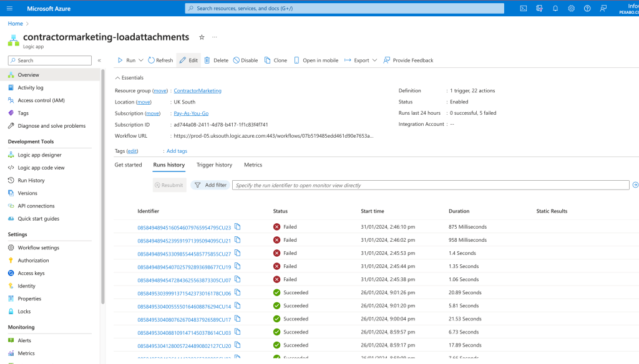Copy identifier ending CU14
This screenshot has height=364, width=639.
(238, 305)
